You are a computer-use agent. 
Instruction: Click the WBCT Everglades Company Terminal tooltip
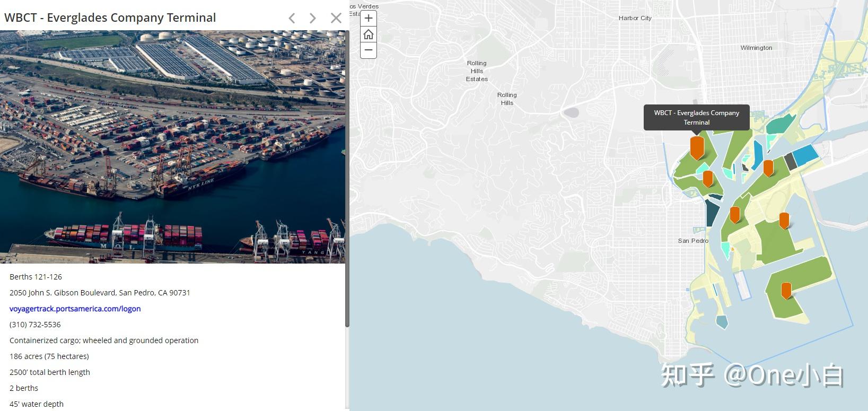(x=697, y=118)
